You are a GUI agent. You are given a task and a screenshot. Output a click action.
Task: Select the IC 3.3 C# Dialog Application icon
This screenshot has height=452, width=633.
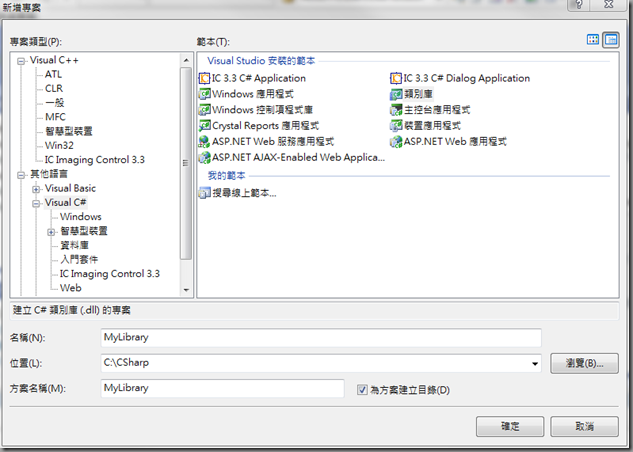[x=396, y=78]
